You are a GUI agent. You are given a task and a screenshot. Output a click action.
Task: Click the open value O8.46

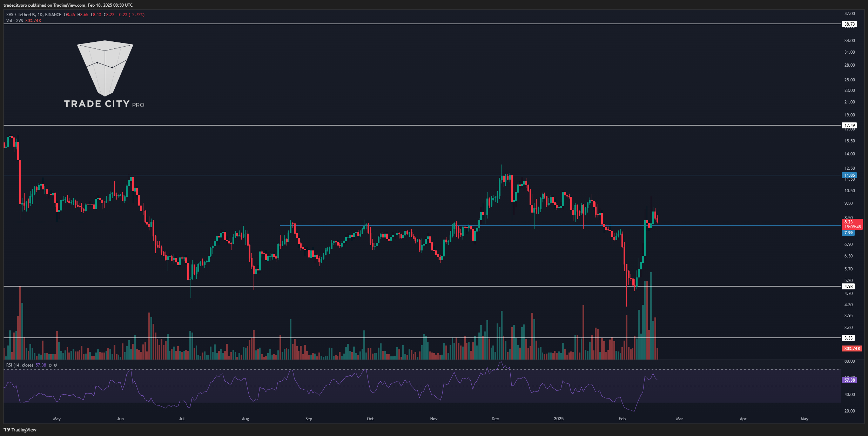click(x=69, y=15)
